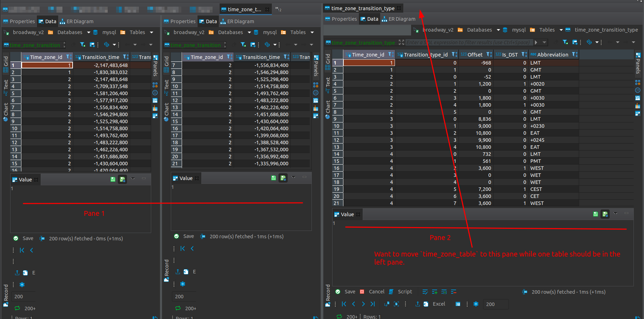Toggle Record mode in the right pane

point(328,295)
